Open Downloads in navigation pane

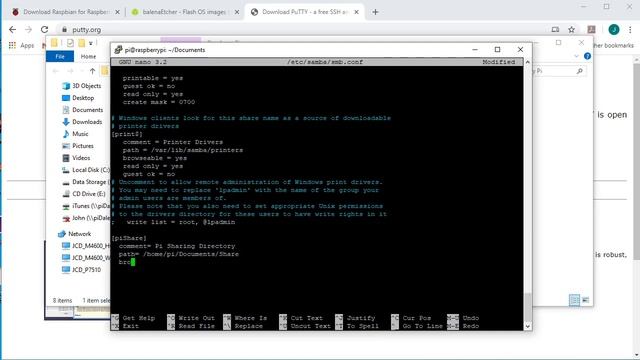[x=82, y=122]
